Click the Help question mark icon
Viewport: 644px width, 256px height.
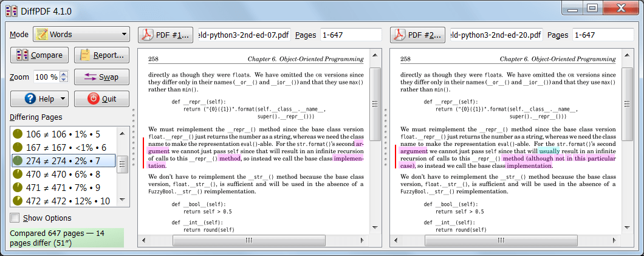[30, 99]
